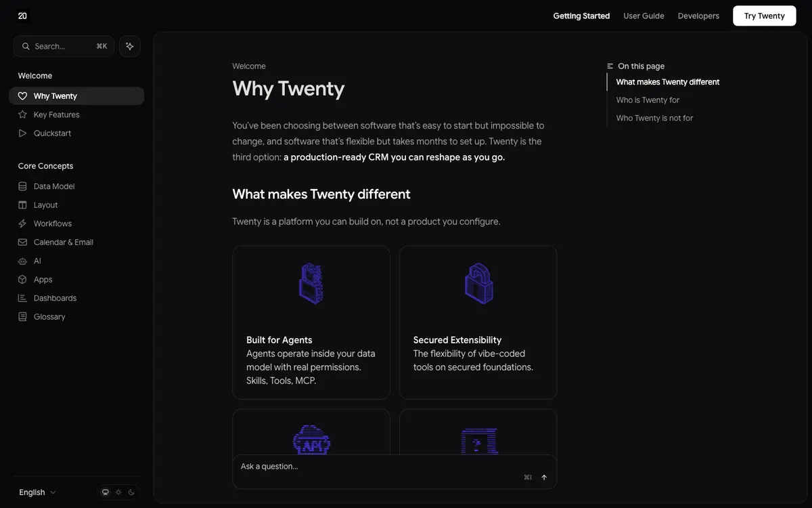This screenshot has width=812, height=508.
Task: Click the Built for Agents card illustration
Action: (x=311, y=283)
